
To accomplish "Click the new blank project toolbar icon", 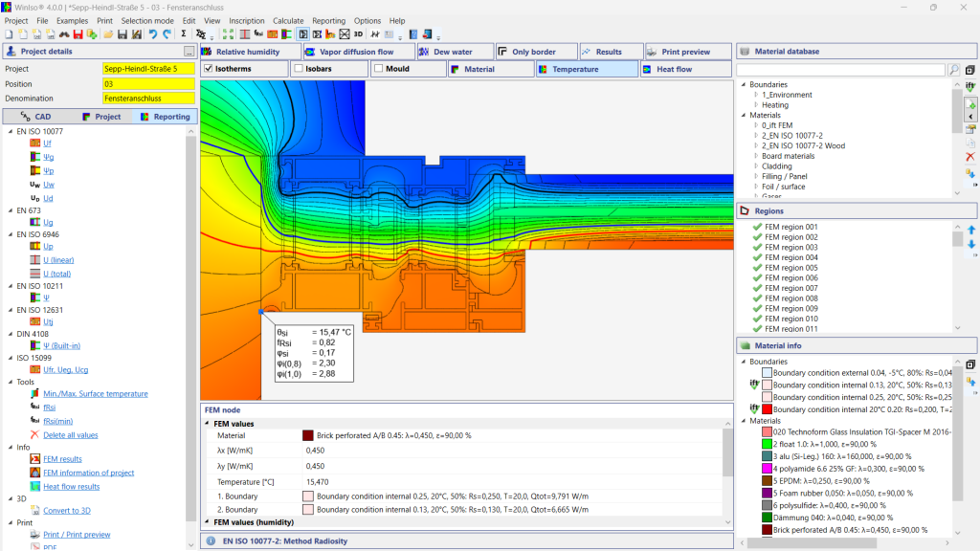I will [9, 34].
